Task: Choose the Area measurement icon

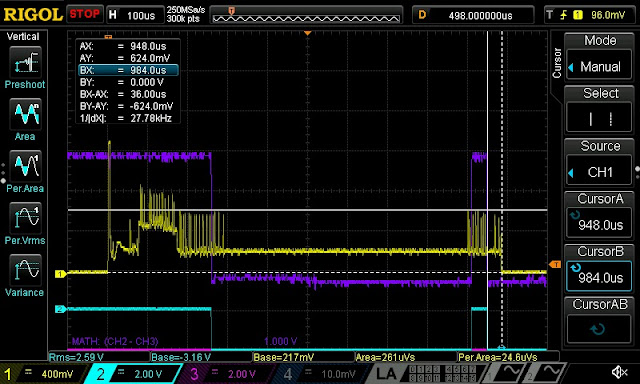Action: point(25,115)
